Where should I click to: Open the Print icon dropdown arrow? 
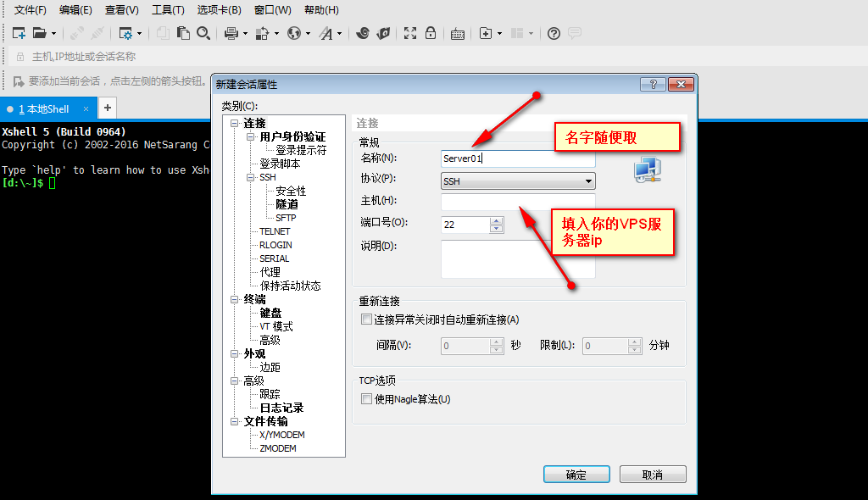[245, 33]
